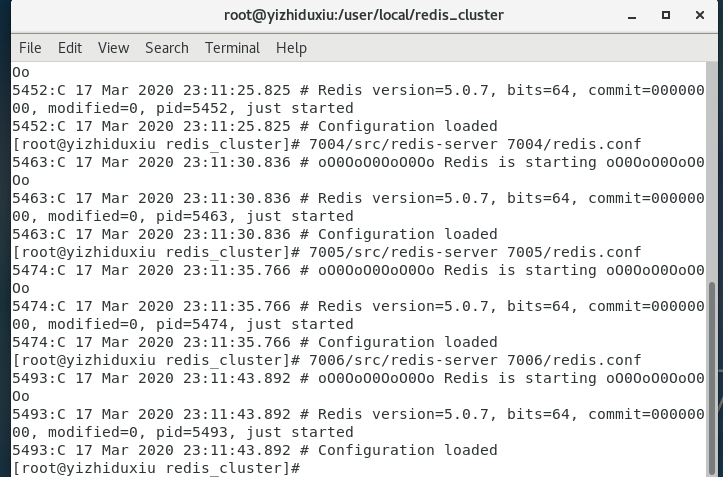Open the View menu
The height and width of the screenshot is (477, 723).
point(113,48)
